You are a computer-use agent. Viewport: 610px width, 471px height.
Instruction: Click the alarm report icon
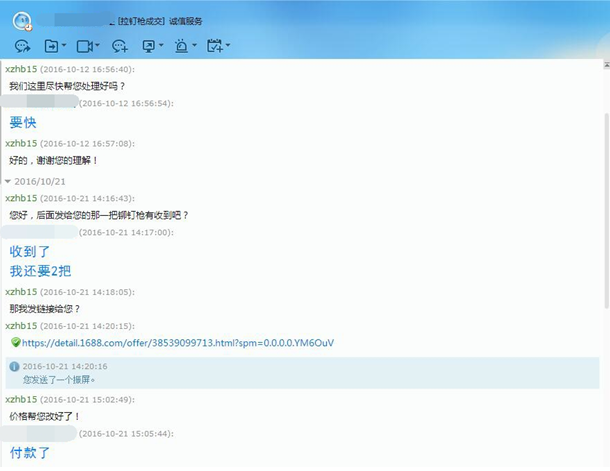pos(181,46)
